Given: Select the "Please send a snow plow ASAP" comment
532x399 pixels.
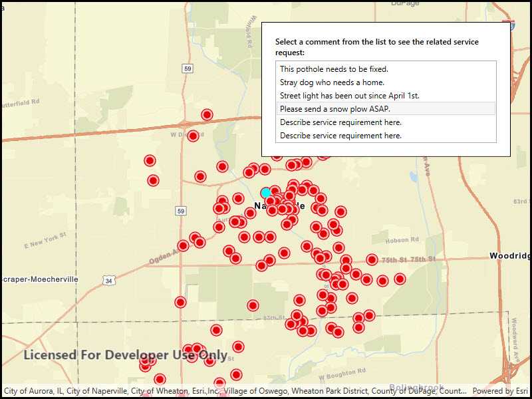Looking at the screenshot, I should 335,109.
